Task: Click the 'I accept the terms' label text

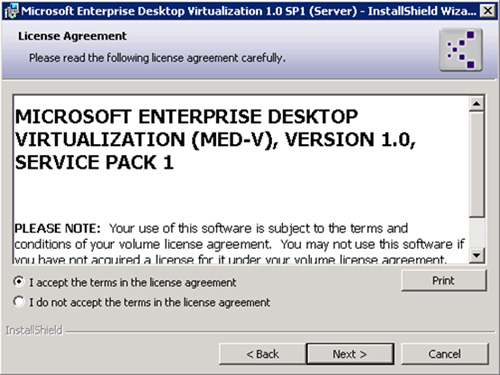Action: pyautogui.click(x=133, y=283)
